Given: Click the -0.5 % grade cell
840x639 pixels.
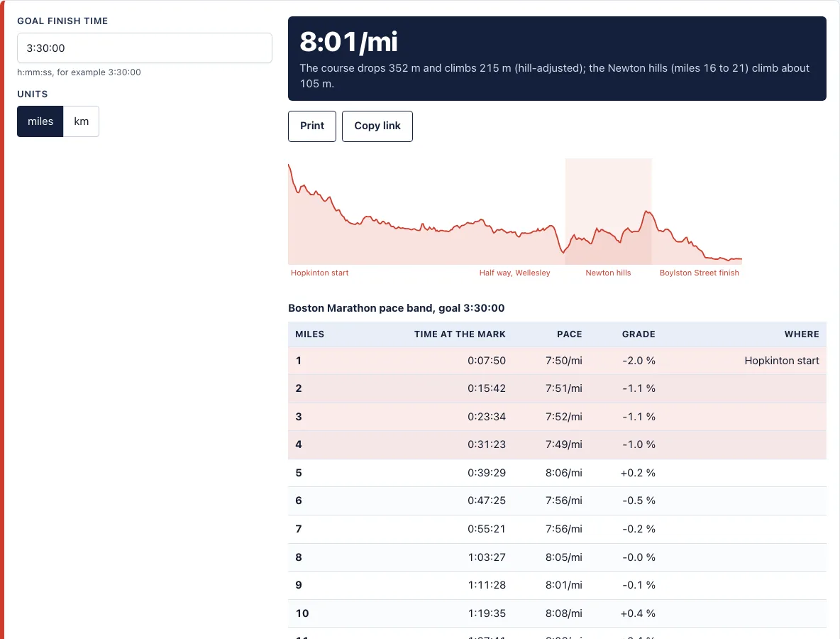Looking at the screenshot, I should [639, 501].
